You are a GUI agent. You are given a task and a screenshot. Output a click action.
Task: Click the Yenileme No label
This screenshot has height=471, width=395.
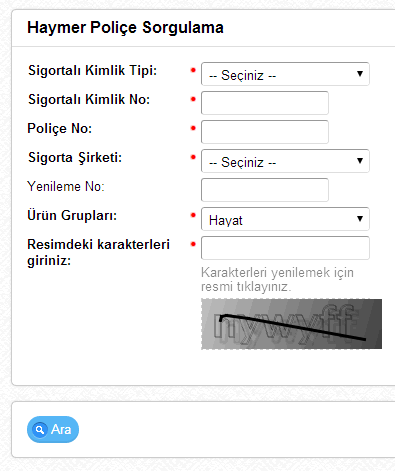(66, 186)
